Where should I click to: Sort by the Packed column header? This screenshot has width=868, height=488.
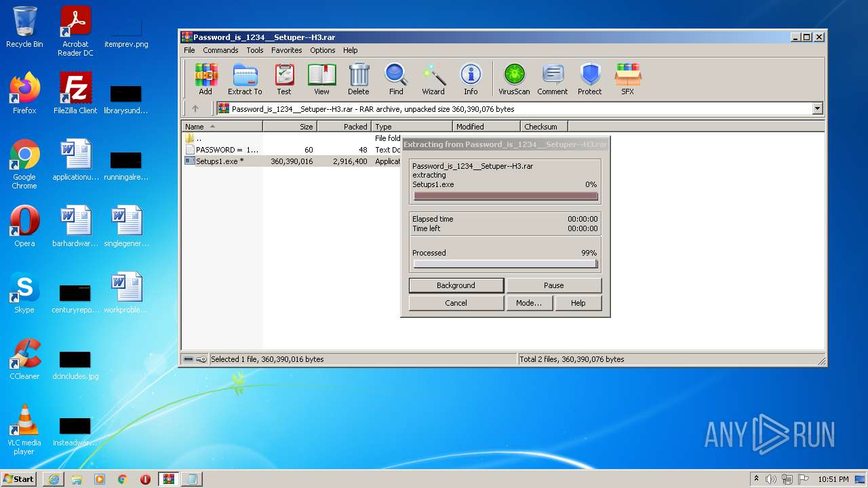[x=344, y=127]
